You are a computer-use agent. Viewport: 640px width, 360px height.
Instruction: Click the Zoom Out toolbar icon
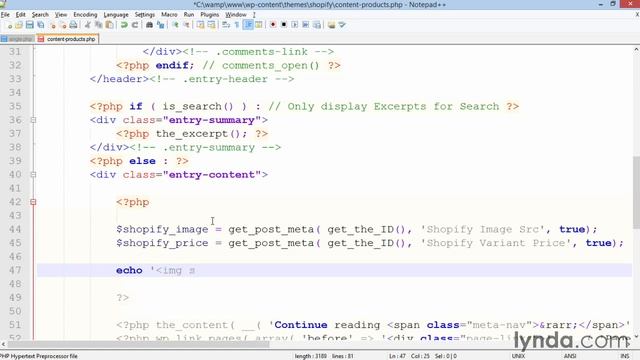coord(186,25)
